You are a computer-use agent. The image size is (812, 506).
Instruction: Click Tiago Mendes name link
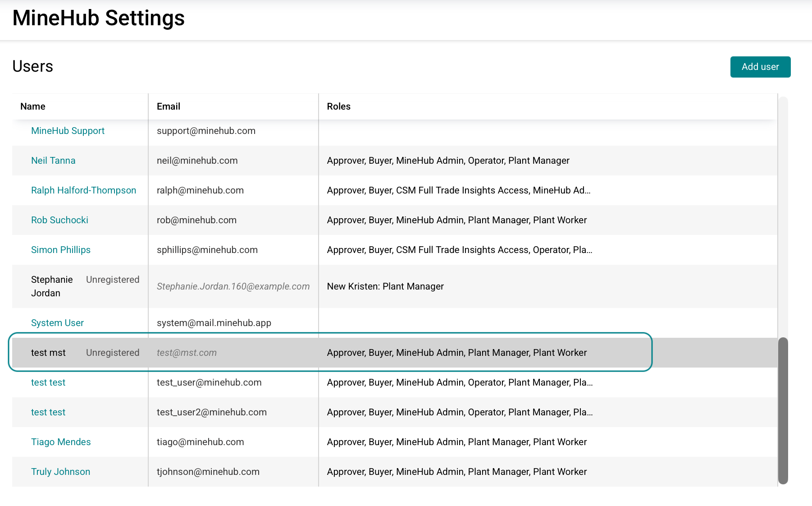(61, 442)
